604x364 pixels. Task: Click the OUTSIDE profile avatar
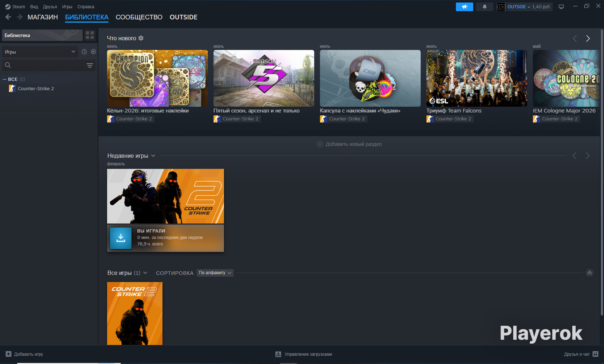(501, 7)
